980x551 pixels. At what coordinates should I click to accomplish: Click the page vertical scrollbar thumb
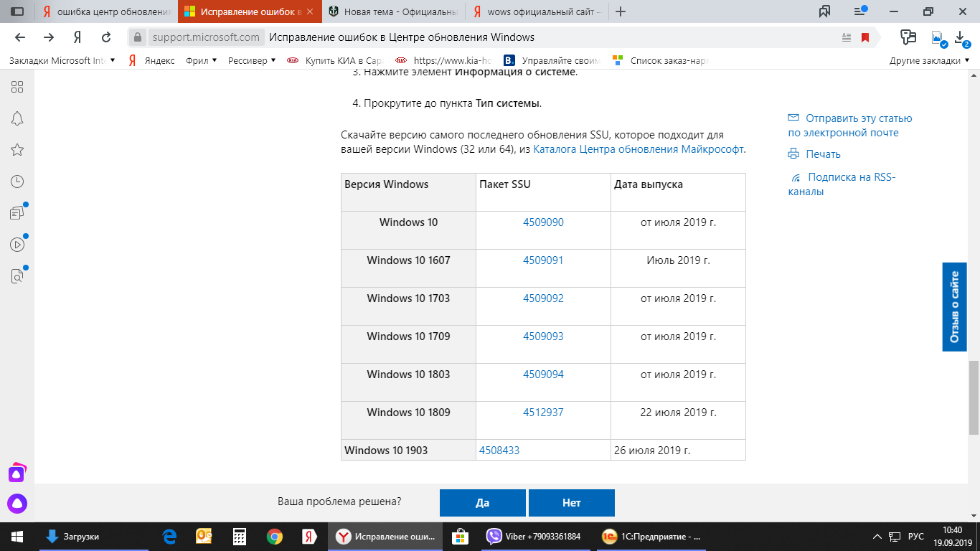point(974,397)
